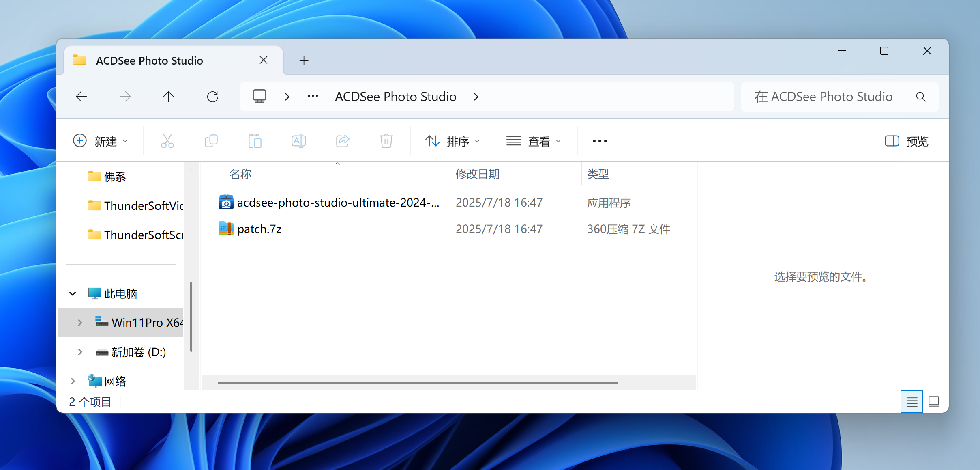
Task: Open the 新建 new item menu
Action: click(101, 141)
